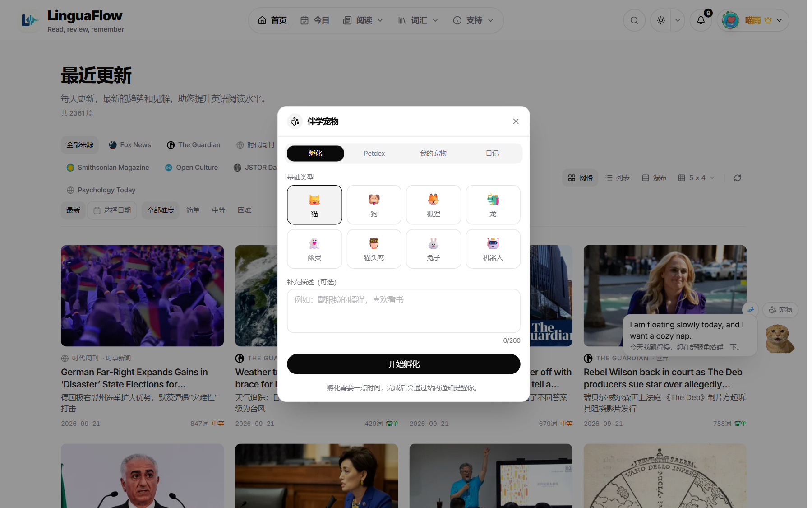Go to 首页 home nav item
The image size is (812, 508).
[x=272, y=20]
